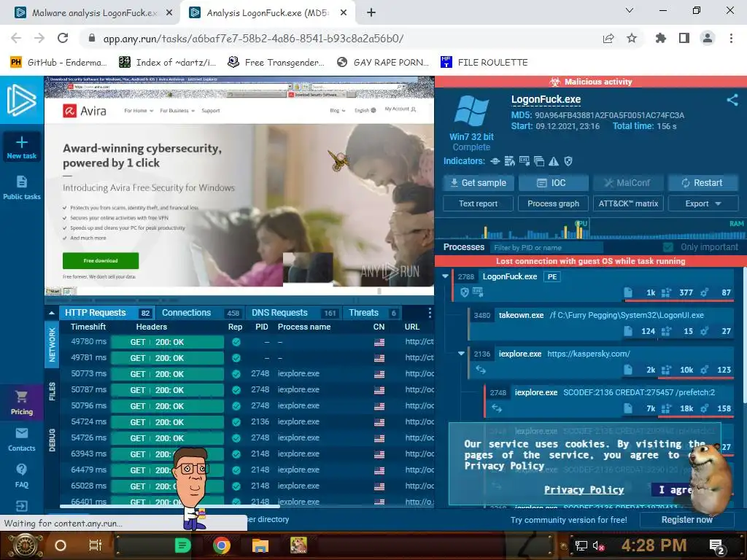The height and width of the screenshot is (560, 747).
Task: Click the LogonFuck.exe title link
Action: 546,99
